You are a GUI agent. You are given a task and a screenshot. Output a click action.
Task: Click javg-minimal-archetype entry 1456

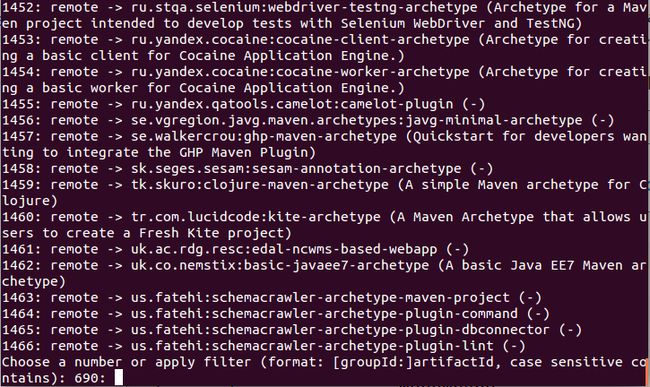tap(357, 121)
